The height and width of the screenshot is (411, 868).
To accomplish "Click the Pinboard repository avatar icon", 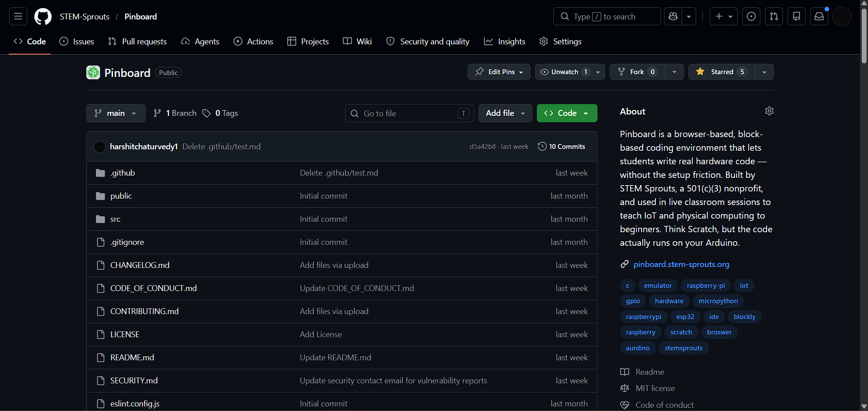I will point(93,72).
